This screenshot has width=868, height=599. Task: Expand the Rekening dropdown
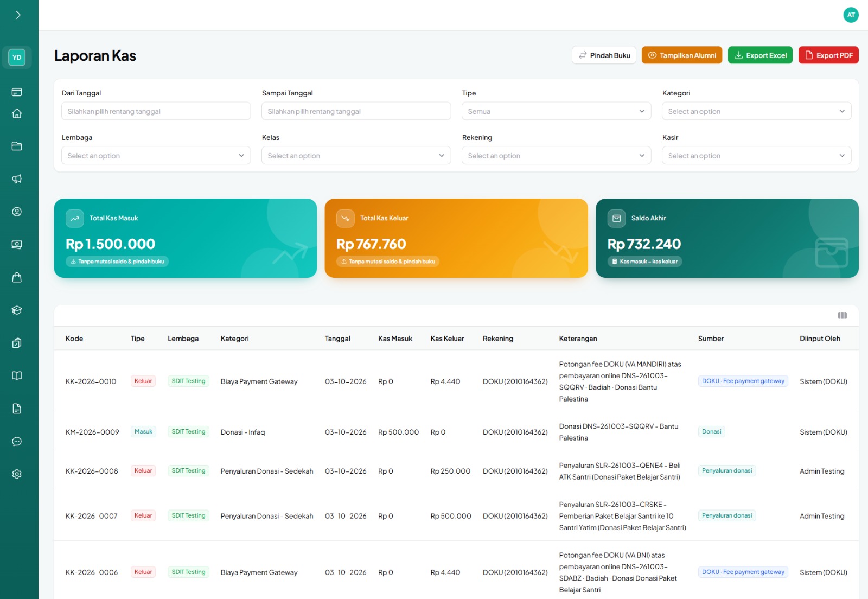(x=556, y=156)
